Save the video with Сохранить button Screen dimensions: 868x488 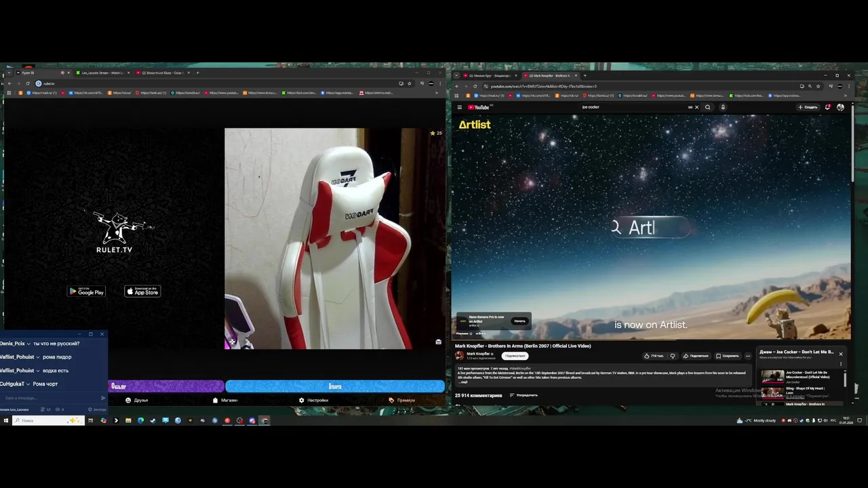point(727,356)
